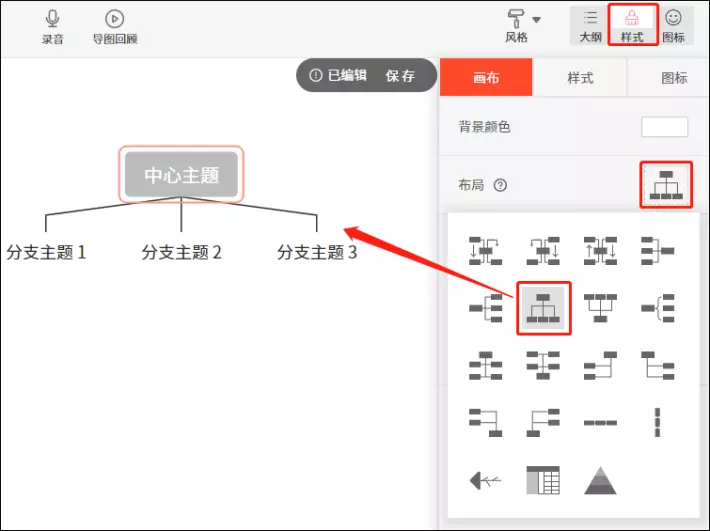The width and height of the screenshot is (710, 531).
Task: Expand the 布局 layout dropdown
Action: click(665, 185)
